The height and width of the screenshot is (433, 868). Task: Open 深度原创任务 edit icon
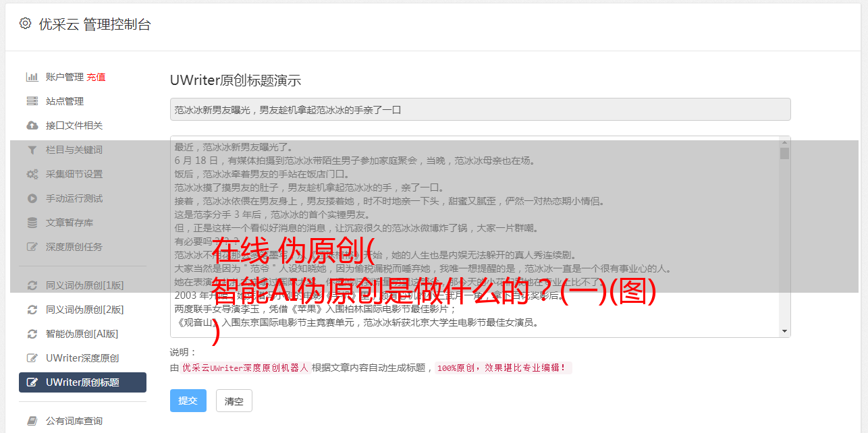click(32, 247)
